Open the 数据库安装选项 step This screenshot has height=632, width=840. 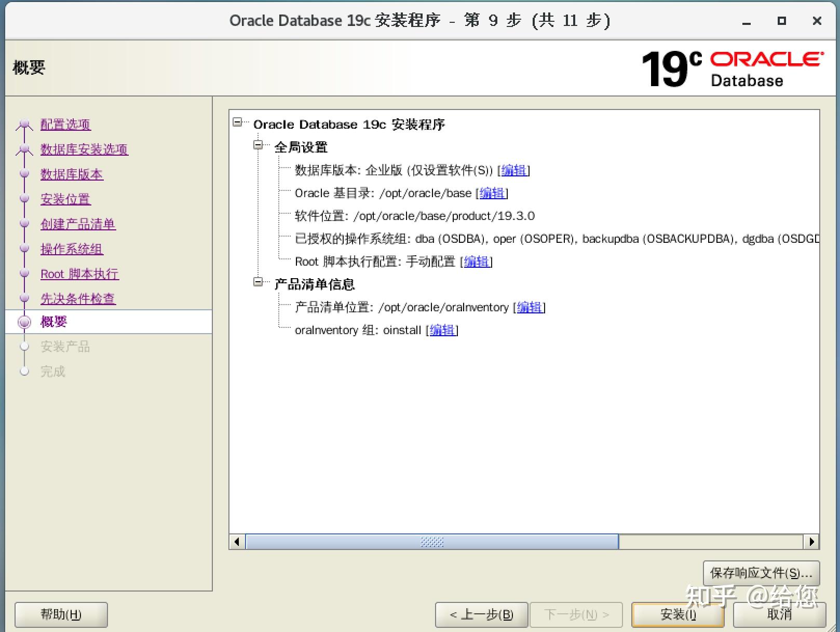click(x=84, y=149)
